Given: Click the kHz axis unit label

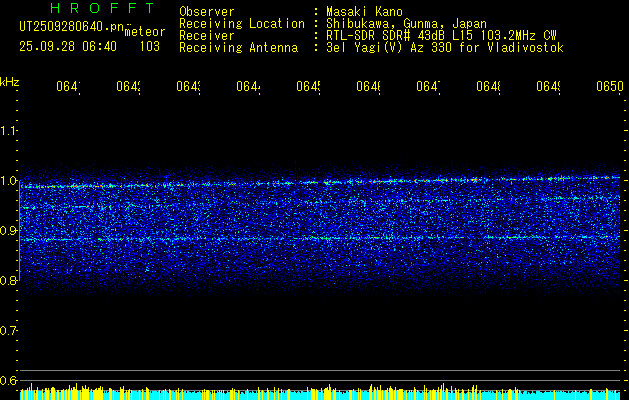Looking at the screenshot, I should click(x=10, y=82).
